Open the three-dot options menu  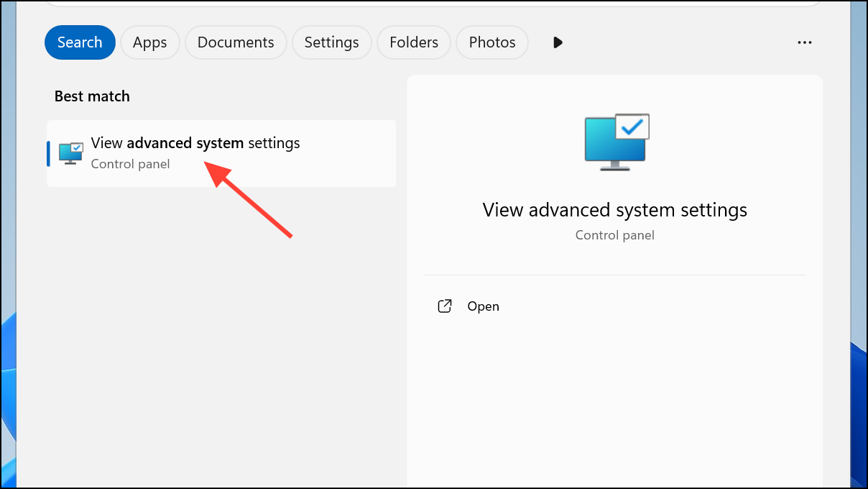click(x=805, y=42)
